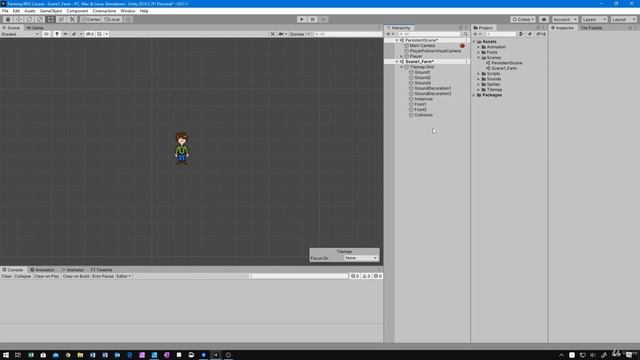Screen dimensions: 640x360
Task: Select Scene1_Farm asset in Project
Action: (504, 68)
